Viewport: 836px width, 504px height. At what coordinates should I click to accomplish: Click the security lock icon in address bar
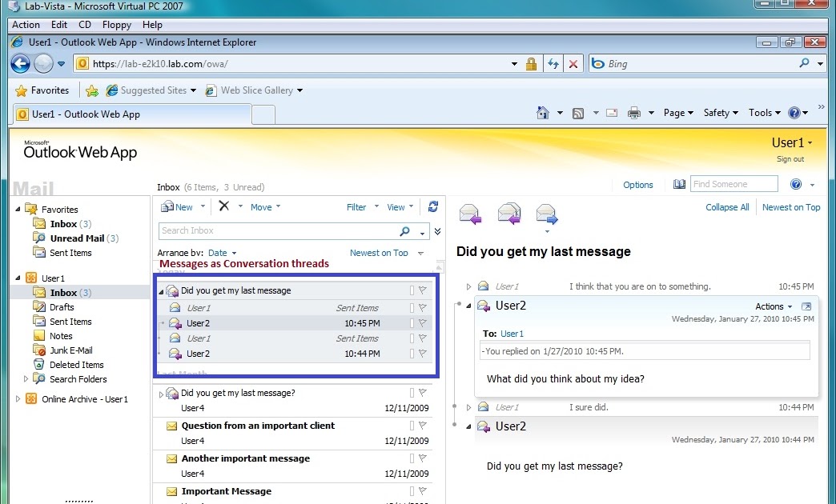click(531, 64)
